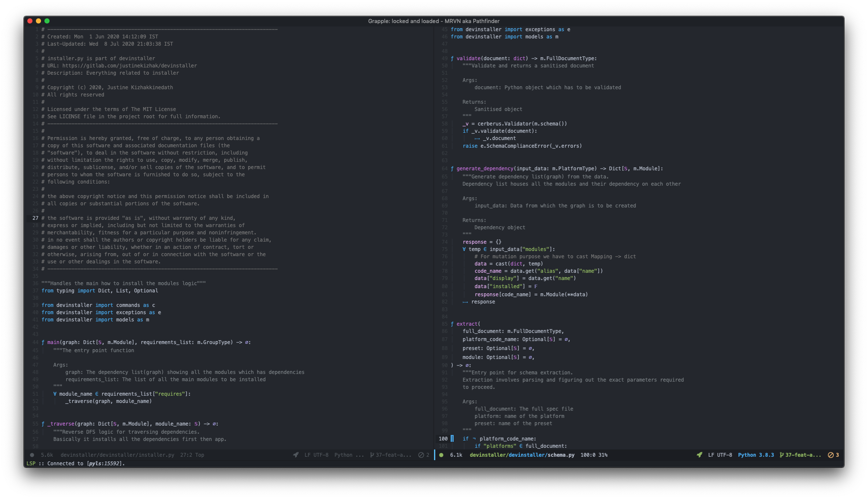This screenshot has width=868, height=499.
Task: Click the LF UTF-8 label in left modeline
Action: 316,455
